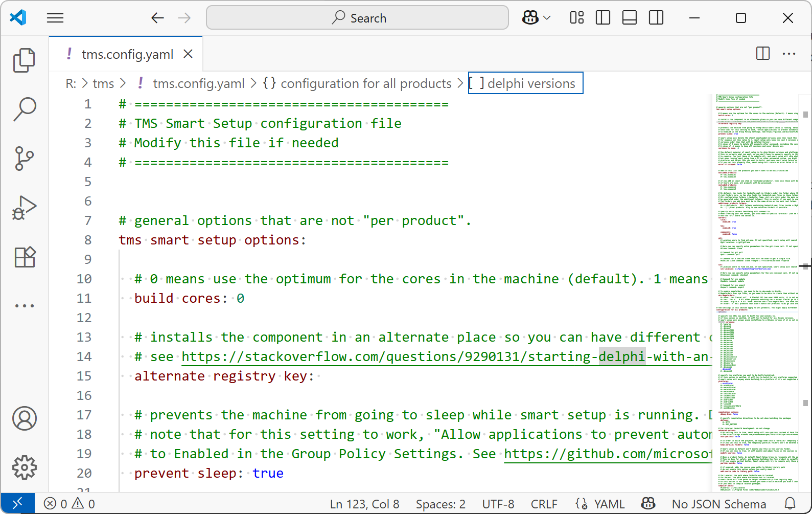
Task: Go to line via Ln 123, Col 8
Action: point(364,504)
